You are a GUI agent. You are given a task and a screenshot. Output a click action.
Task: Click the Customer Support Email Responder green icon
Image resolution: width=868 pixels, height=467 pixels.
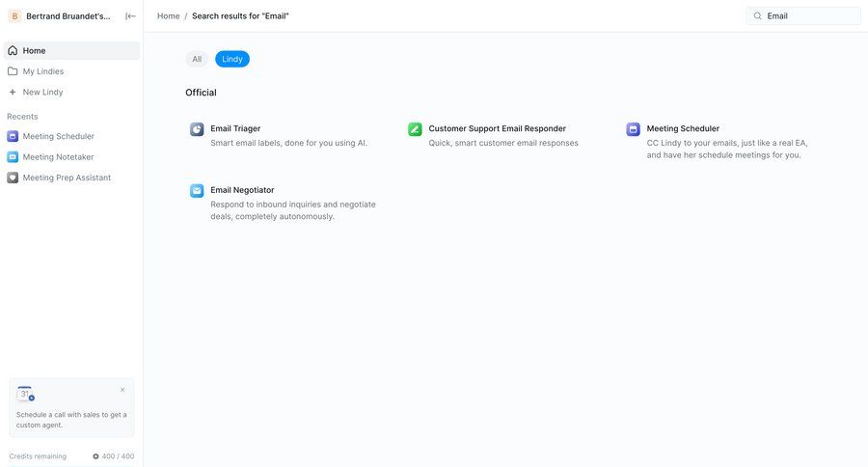pyautogui.click(x=415, y=129)
